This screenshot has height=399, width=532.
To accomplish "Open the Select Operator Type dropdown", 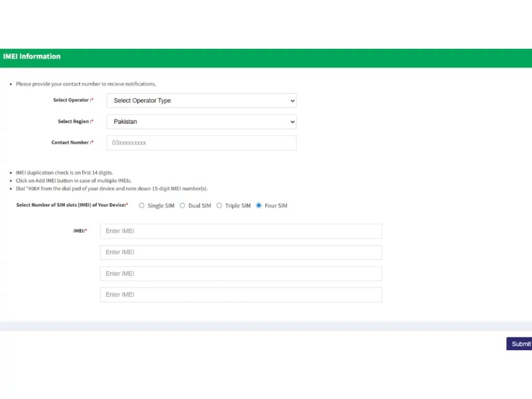I will [x=201, y=101].
